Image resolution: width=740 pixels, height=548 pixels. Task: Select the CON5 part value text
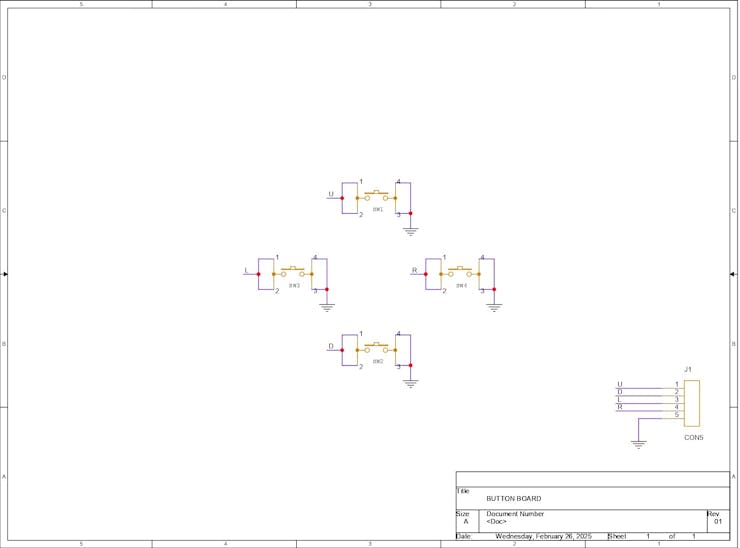click(694, 438)
